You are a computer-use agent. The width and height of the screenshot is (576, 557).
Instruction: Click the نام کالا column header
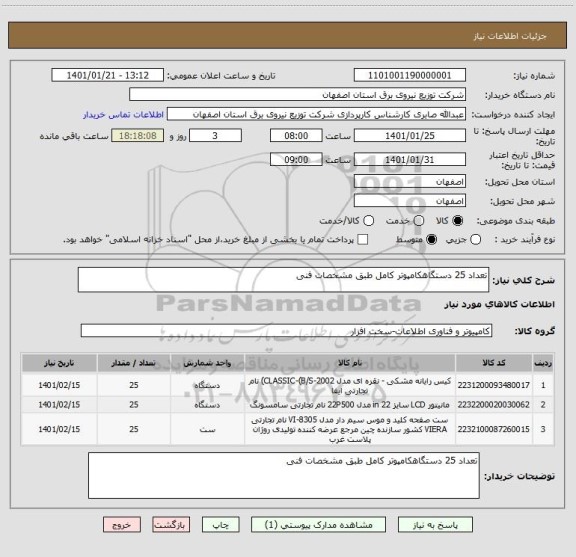click(x=350, y=363)
